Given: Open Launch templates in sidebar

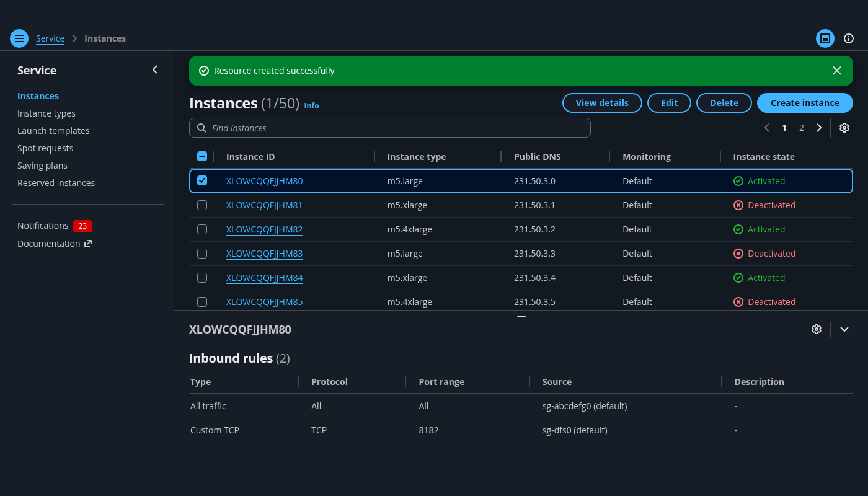Looking at the screenshot, I should (53, 131).
